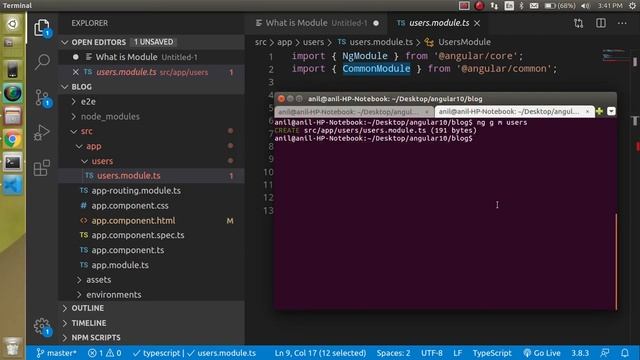Close the users.module.ts editor tab
This screenshot has height=360, width=640.
[477, 23]
